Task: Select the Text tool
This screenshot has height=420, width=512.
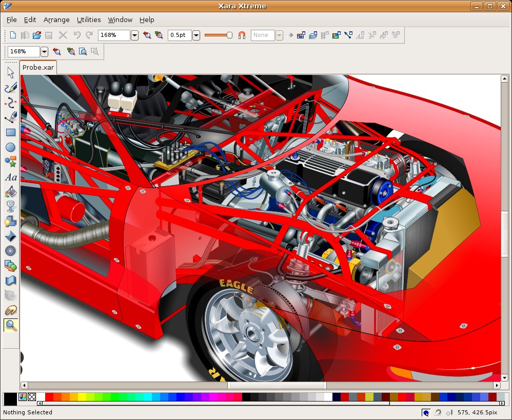Action: (x=11, y=177)
